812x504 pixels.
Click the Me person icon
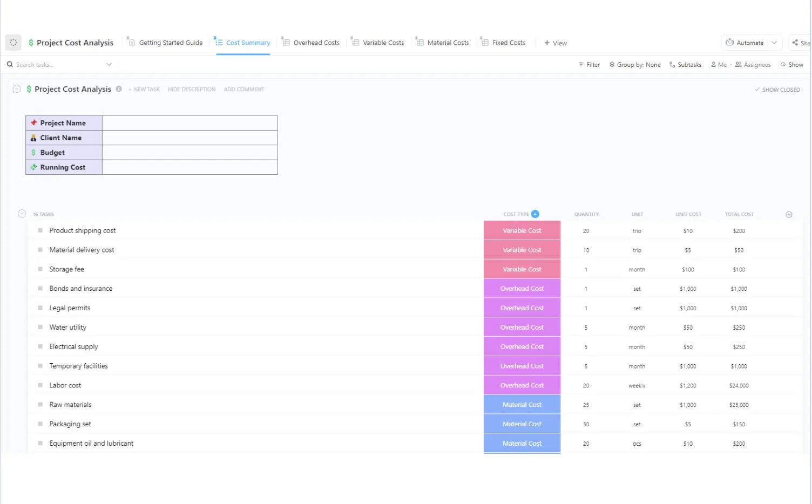tap(713, 64)
